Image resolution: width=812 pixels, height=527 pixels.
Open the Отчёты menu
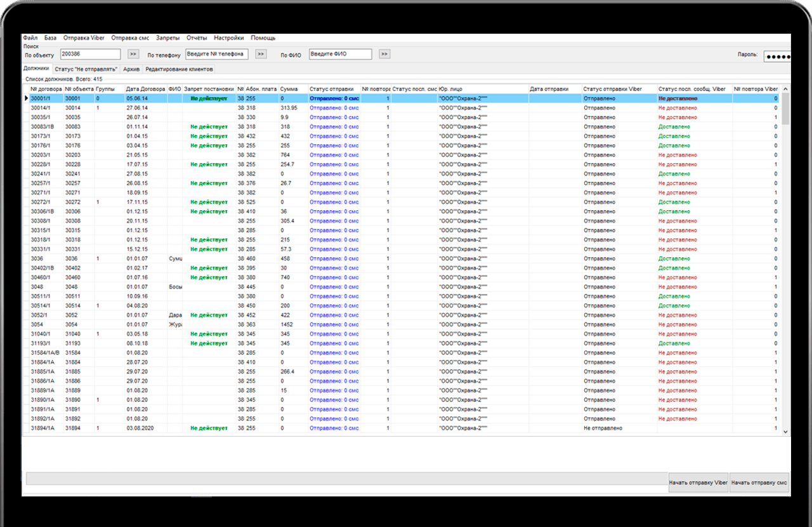tap(197, 38)
